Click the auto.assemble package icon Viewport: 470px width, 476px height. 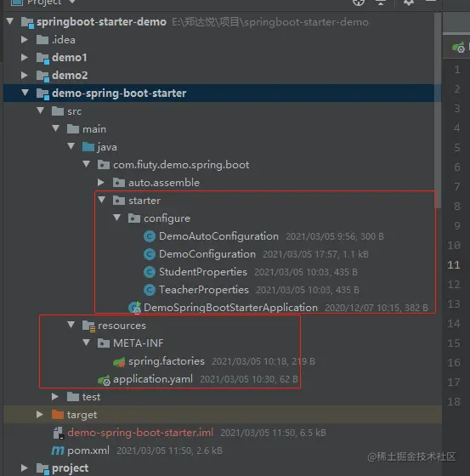point(119,183)
